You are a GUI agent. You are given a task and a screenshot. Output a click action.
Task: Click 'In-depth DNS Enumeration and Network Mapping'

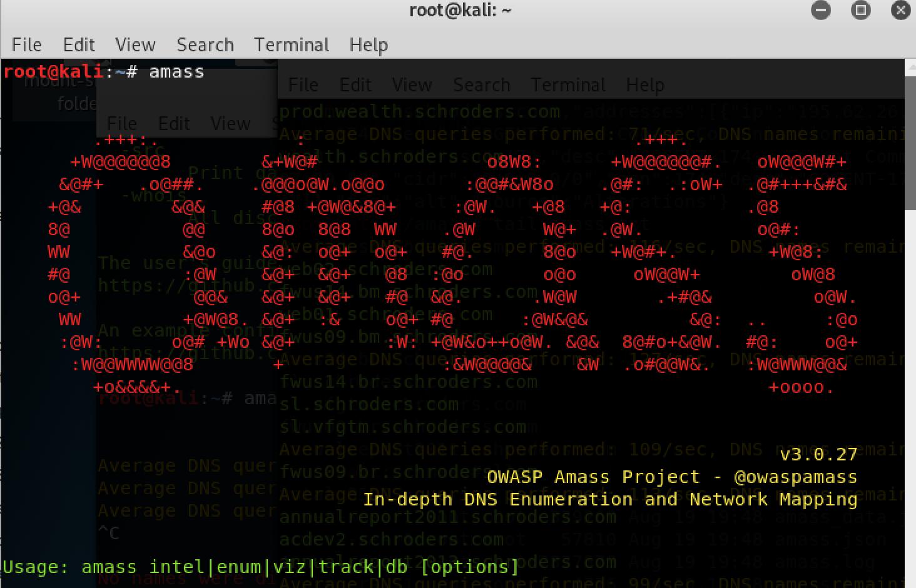coord(610,499)
